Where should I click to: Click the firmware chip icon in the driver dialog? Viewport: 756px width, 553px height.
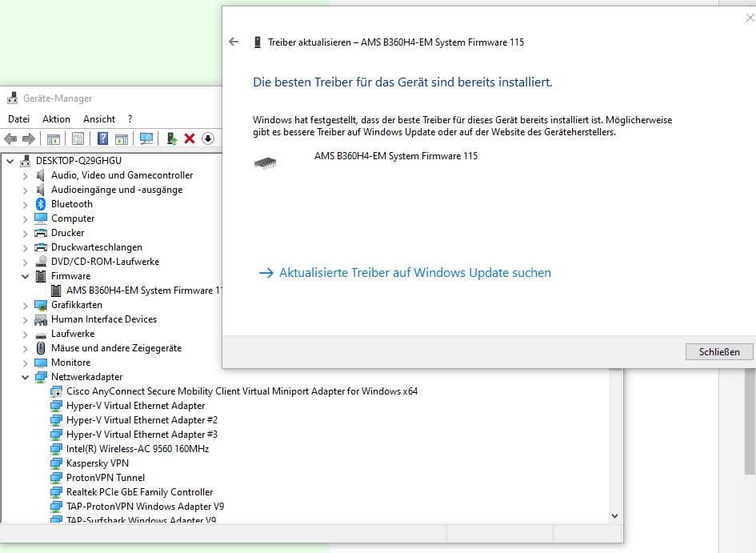pyautogui.click(x=265, y=163)
